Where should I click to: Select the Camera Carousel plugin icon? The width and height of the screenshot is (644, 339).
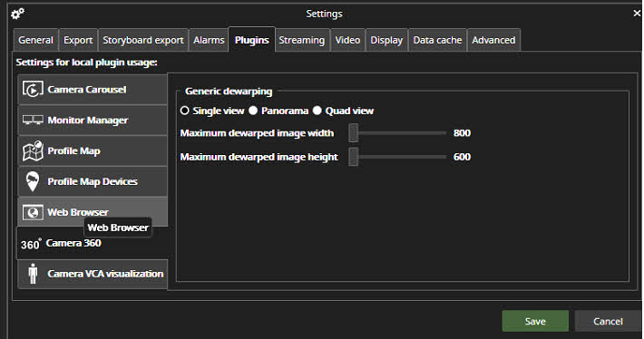click(33, 89)
